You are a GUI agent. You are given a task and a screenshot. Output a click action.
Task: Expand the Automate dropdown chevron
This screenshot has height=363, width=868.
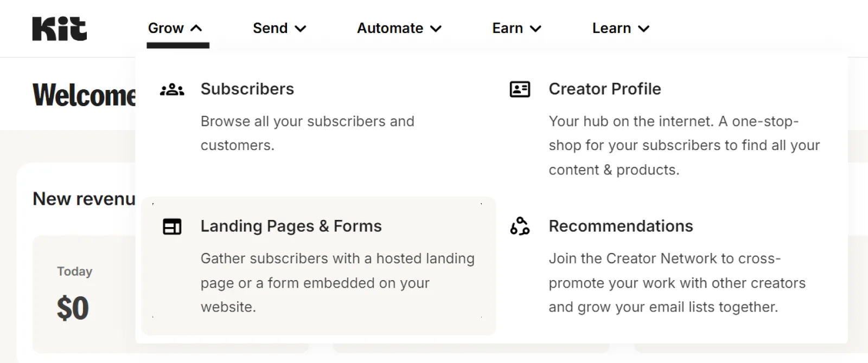tap(436, 29)
